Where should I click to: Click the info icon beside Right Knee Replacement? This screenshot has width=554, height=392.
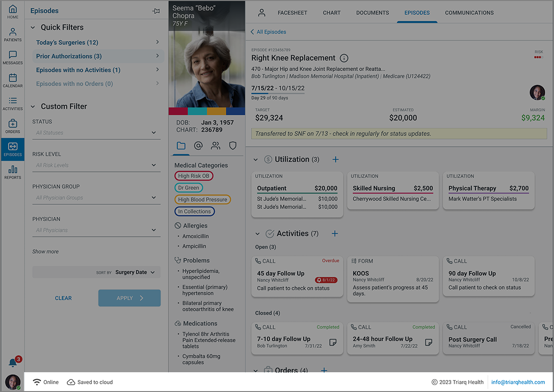point(344,58)
